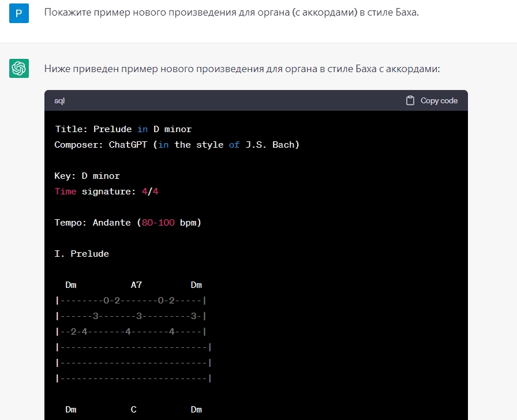Click the I. Prelude heading
Viewport: 517px width, 420px height.
(81, 253)
